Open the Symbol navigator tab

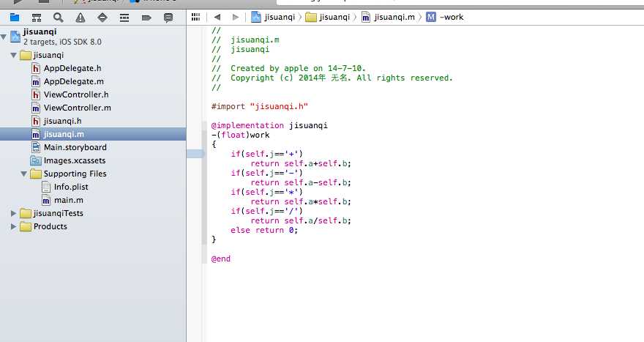point(37,18)
